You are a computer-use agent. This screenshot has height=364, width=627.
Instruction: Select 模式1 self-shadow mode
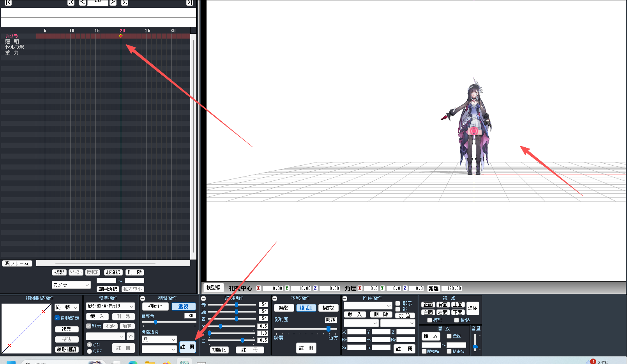306,308
